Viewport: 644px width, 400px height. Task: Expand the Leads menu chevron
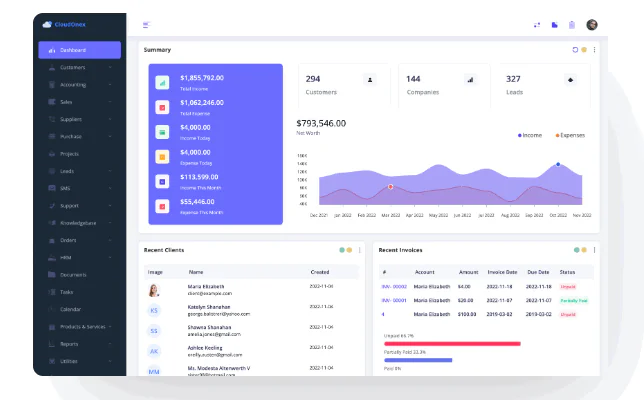pos(110,171)
